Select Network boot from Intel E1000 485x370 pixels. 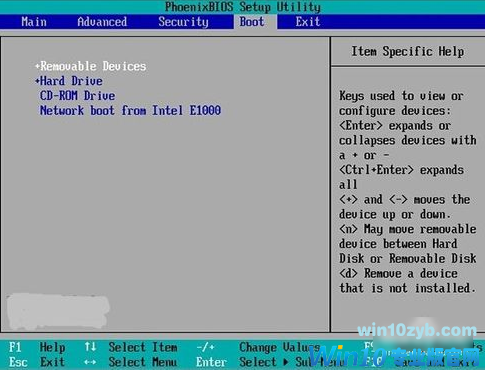[130, 111]
